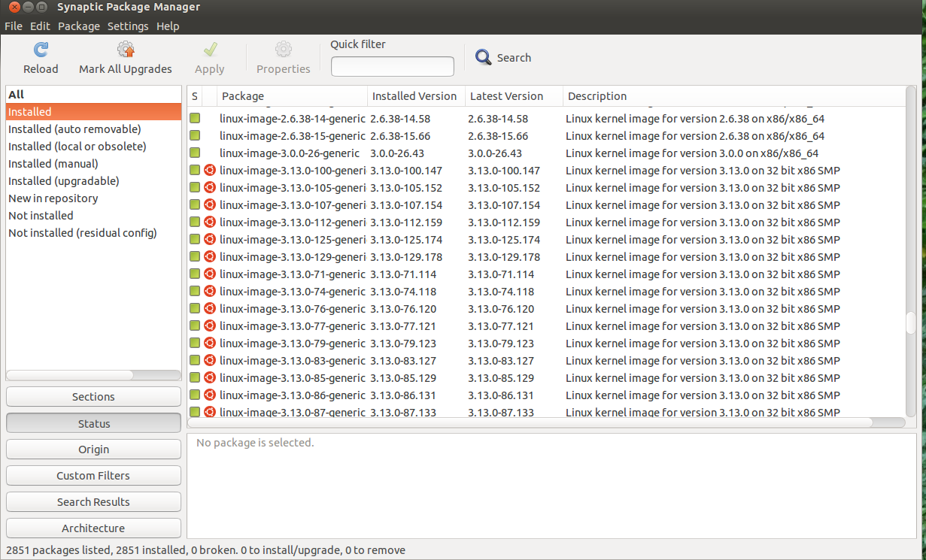Toggle status box for linux-image-3.13.0-71-generic
Image resolution: width=926 pixels, height=560 pixels.
point(195,274)
